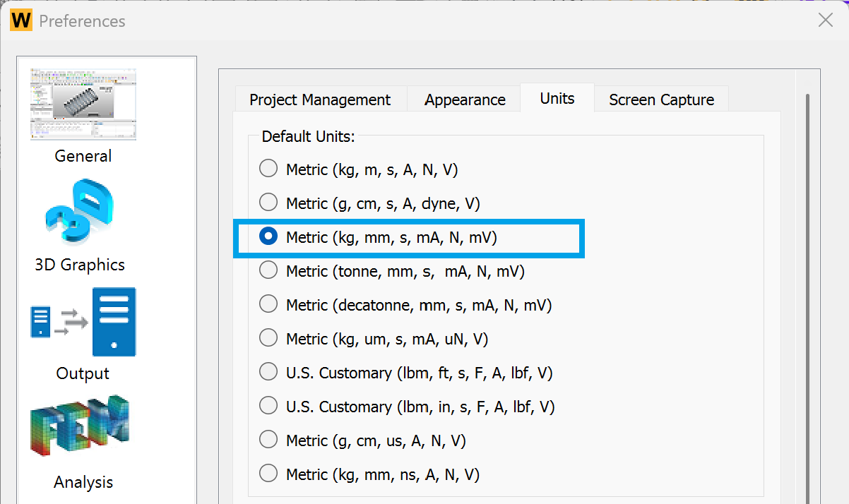Click the yellow W application logo
This screenshot has height=504, width=849.
click(21, 20)
